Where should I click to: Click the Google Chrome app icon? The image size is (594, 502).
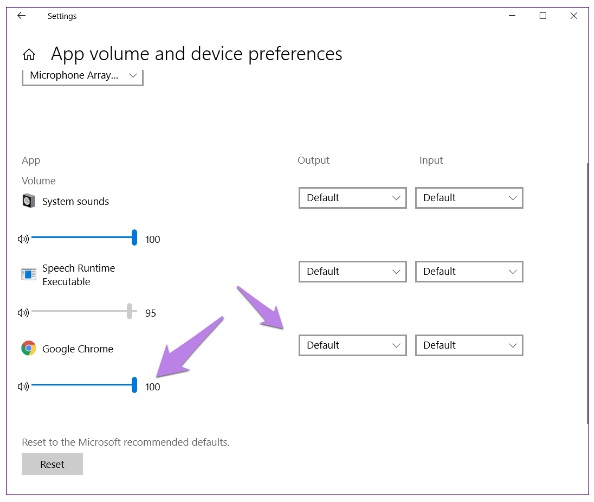click(29, 348)
